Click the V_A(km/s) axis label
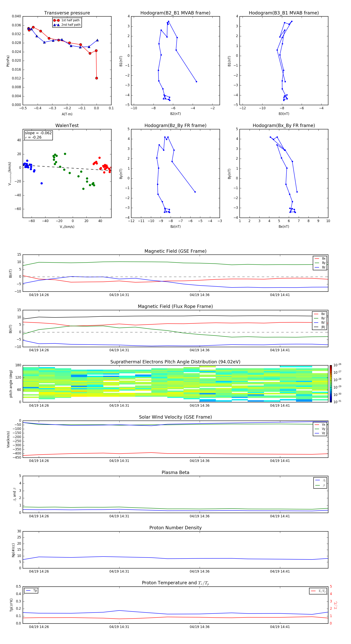351x644 pixels. tap(67, 227)
